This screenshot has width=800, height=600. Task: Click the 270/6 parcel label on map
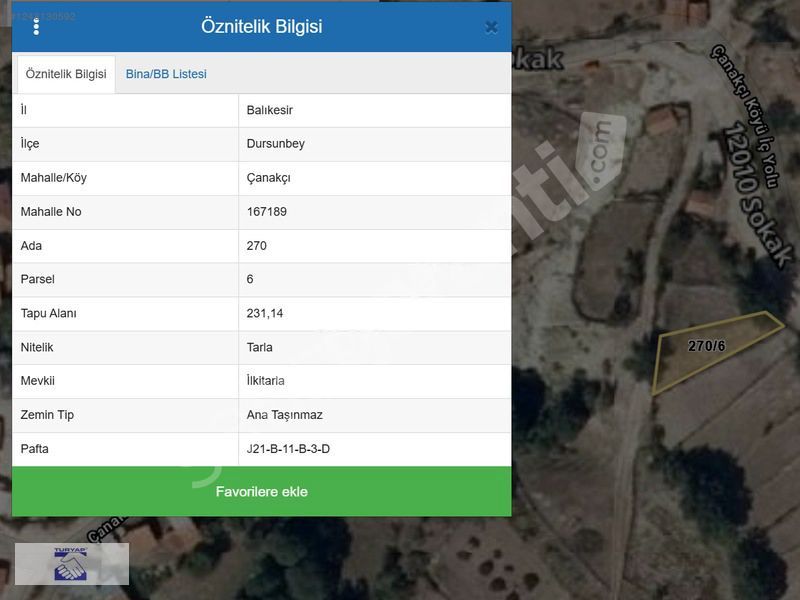tap(706, 346)
